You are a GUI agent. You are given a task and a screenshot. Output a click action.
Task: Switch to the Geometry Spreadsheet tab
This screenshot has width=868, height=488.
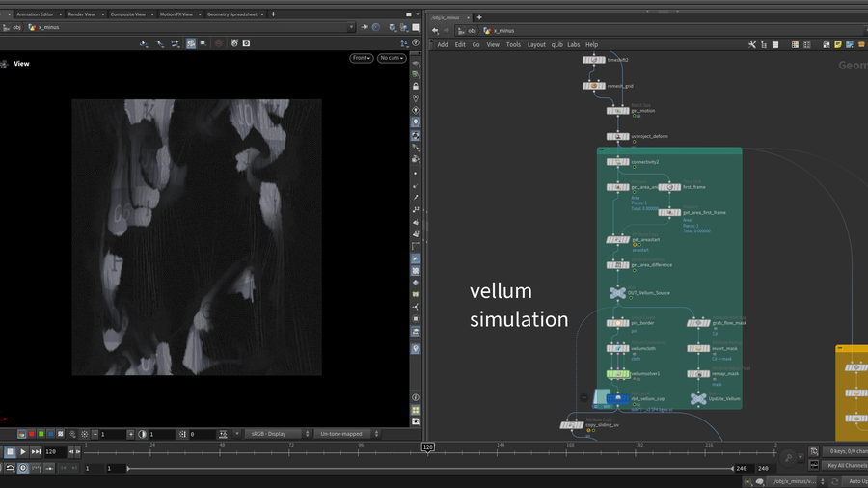coord(231,14)
